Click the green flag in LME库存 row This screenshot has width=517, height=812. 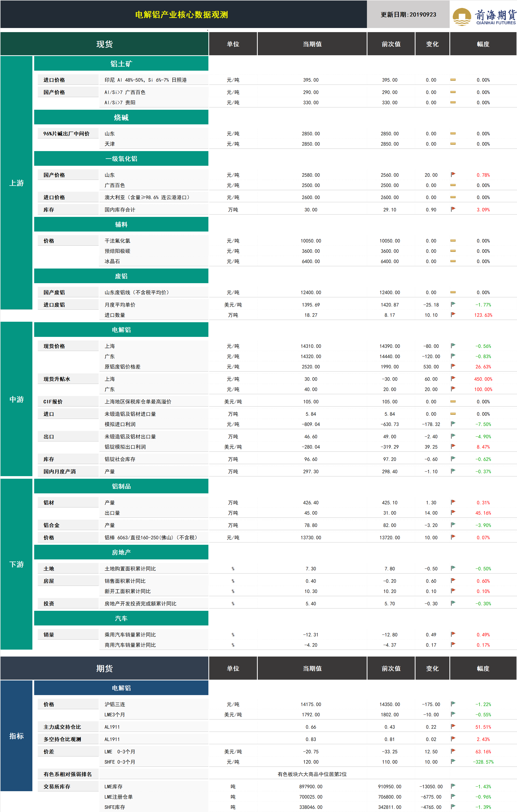[453, 786]
